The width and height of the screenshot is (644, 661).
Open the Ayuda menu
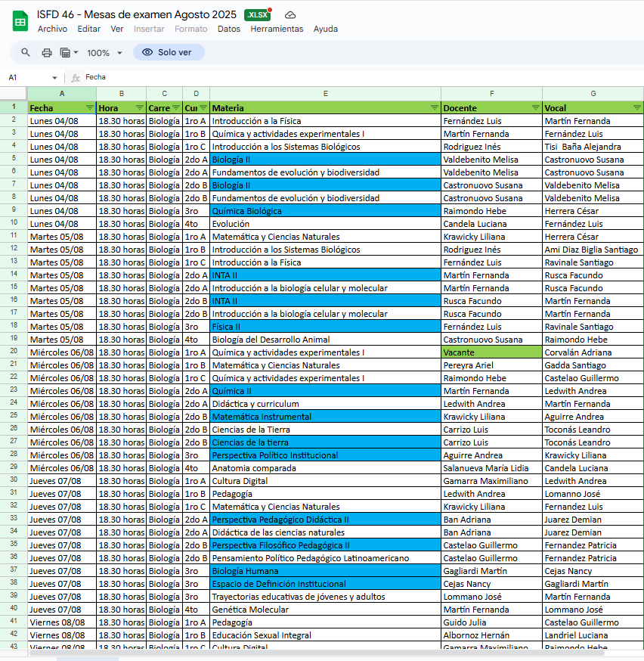326,29
